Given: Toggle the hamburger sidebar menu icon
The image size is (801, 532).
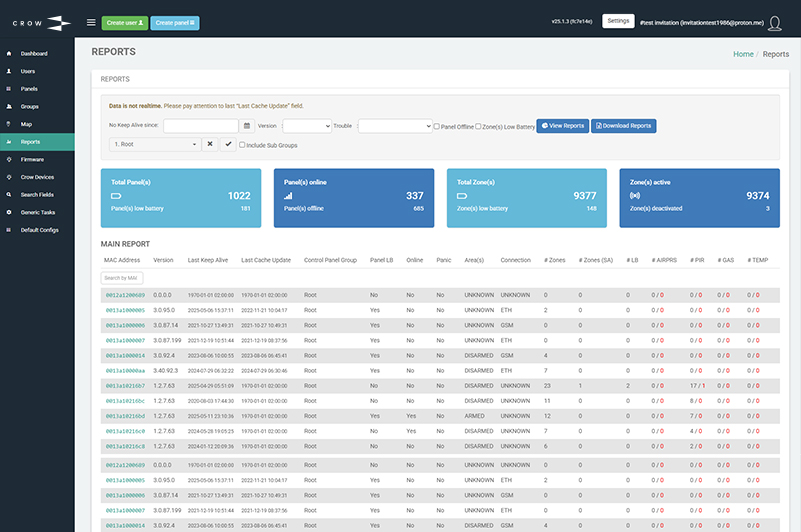Looking at the screenshot, I should 91,21.
